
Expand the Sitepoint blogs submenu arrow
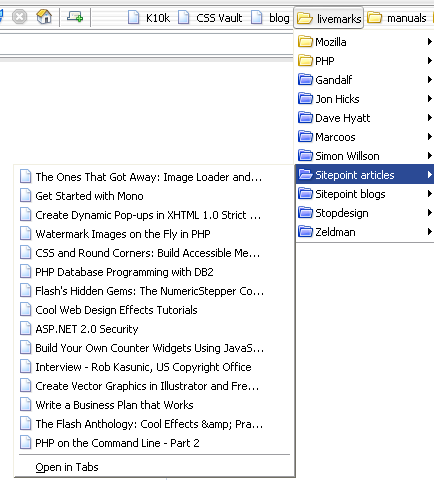pos(430,194)
